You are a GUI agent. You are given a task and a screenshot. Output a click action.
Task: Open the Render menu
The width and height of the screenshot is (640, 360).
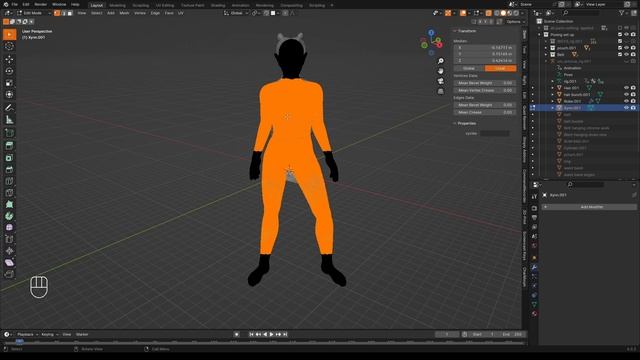click(x=40, y=4)
